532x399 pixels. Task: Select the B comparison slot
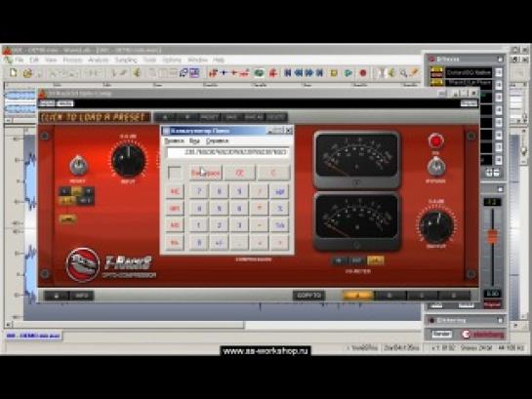coord(390,296)
